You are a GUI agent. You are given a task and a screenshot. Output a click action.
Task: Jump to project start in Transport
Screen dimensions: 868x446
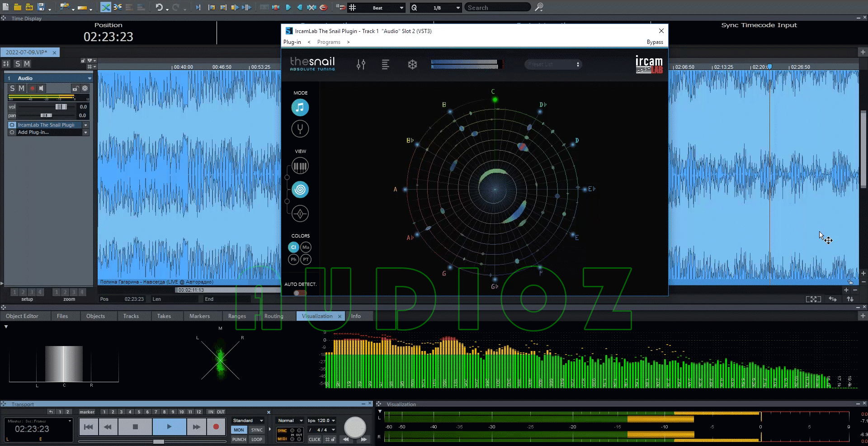89,427
